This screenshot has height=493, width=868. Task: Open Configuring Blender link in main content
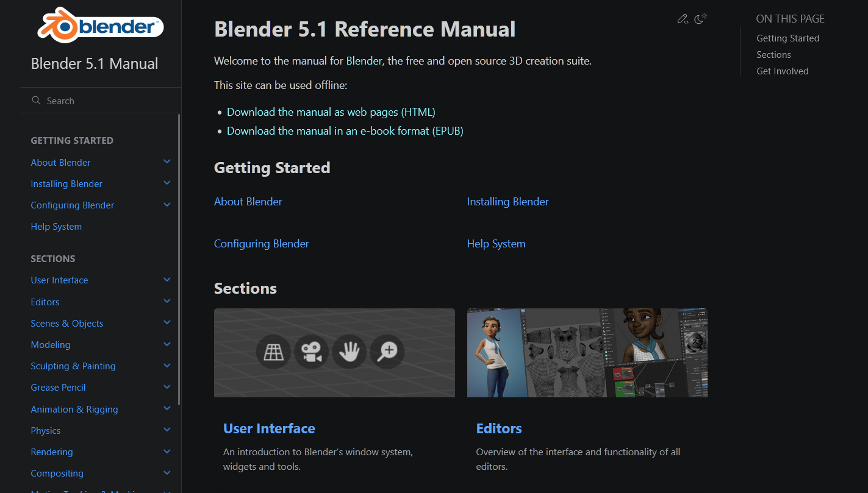(x=262, y=244)
